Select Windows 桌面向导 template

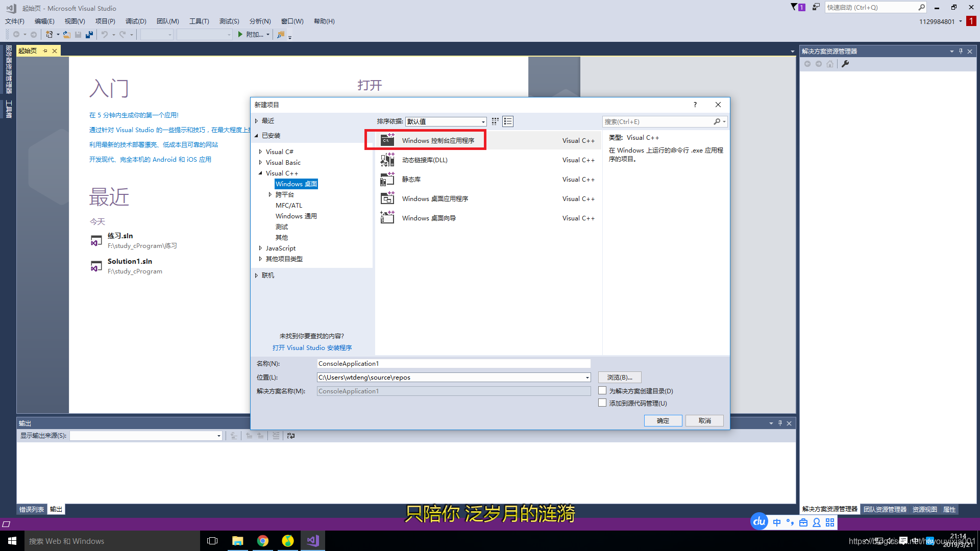click(x=487, y=218)
